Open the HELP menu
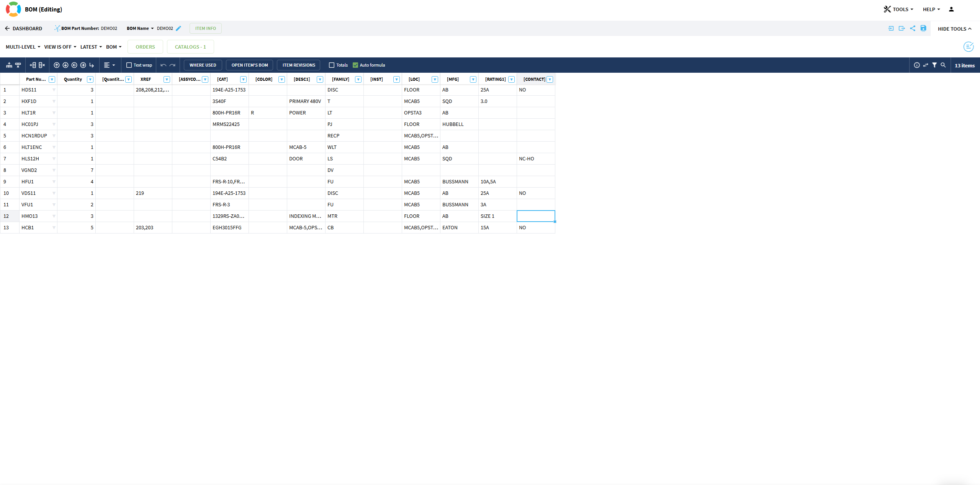Viewport: 980px width, 485px height. pos(931,9)
